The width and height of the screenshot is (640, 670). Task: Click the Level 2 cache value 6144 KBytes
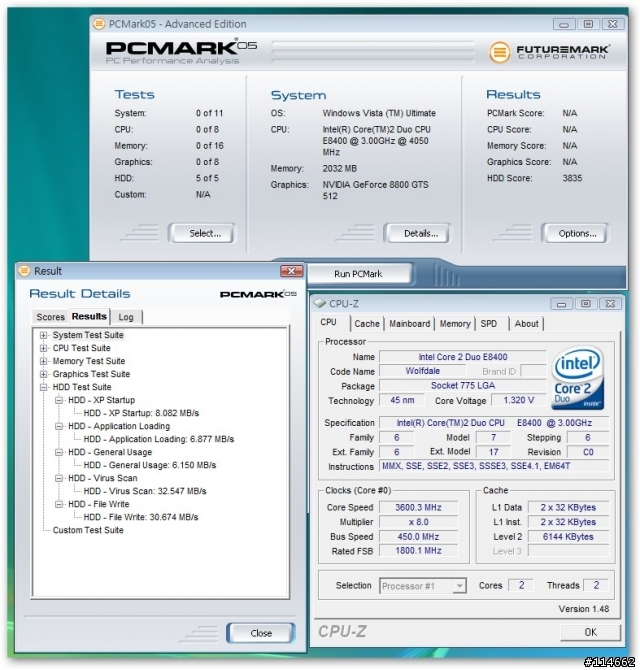tap(568, 537)
